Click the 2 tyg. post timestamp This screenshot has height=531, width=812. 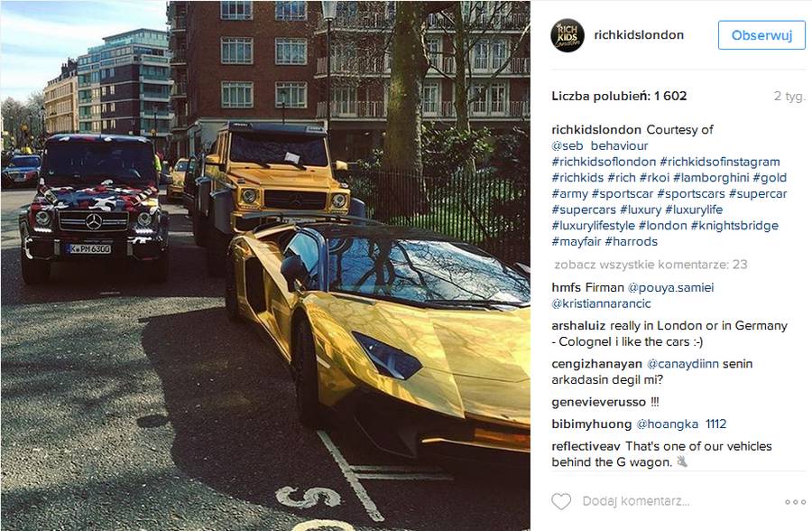(x=789, y=96)
